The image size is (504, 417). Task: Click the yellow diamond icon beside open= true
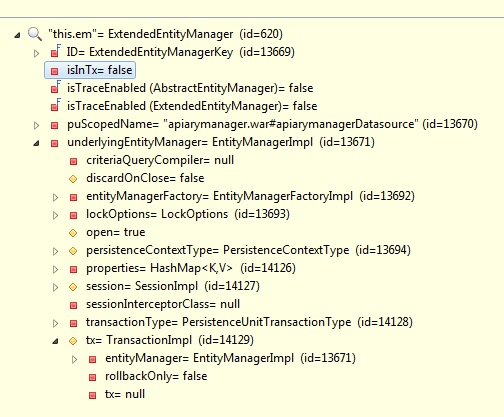pos(73,233)
